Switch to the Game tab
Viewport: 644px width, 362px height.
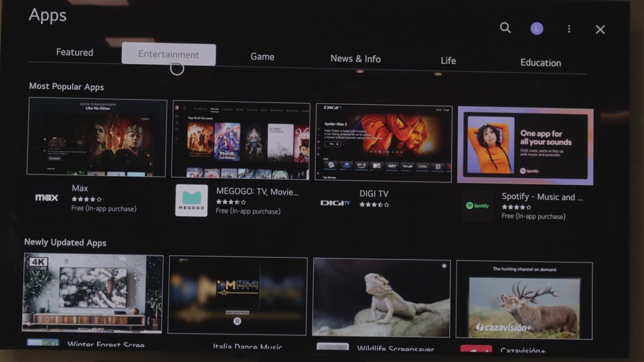pyautogui.click(x=262, y=56)
